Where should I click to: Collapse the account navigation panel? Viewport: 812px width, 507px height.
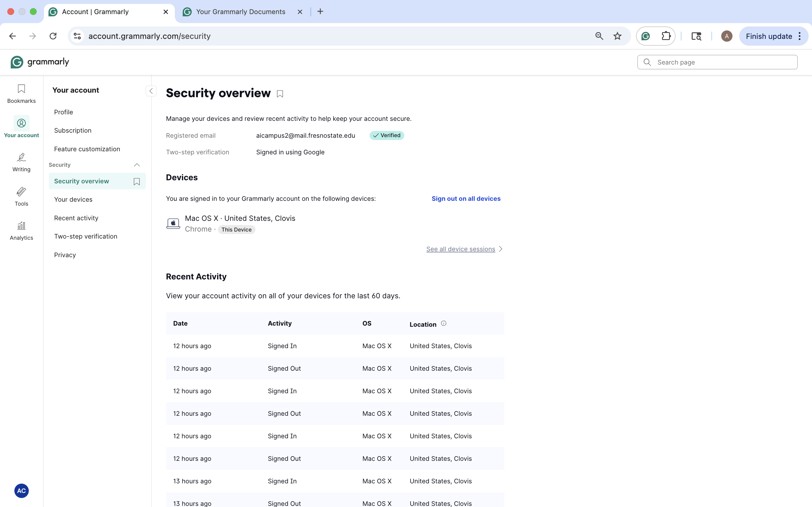point(151,91)
